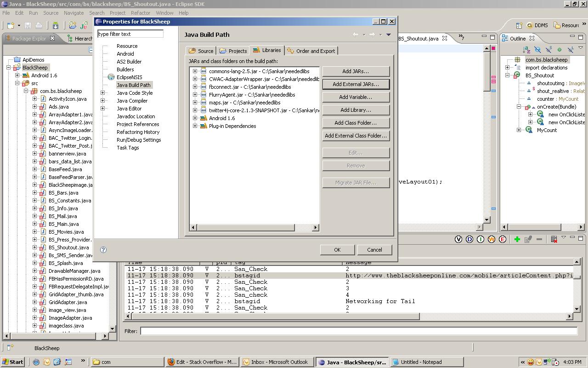The image size is (588, 368).
Task: Filter LogCat by Debug level
Action: (469, 239)
